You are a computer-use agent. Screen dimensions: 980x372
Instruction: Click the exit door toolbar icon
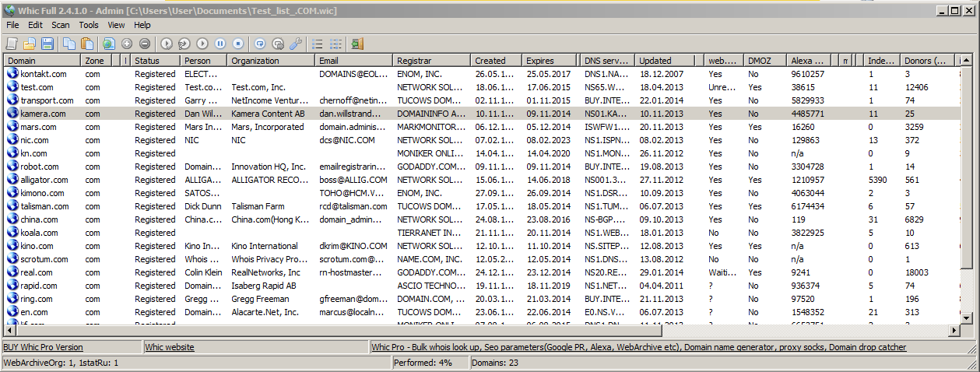click(x=357, y=44)
